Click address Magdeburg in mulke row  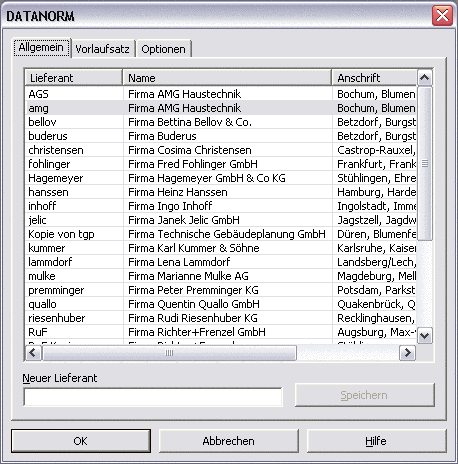tap(377, 276)
